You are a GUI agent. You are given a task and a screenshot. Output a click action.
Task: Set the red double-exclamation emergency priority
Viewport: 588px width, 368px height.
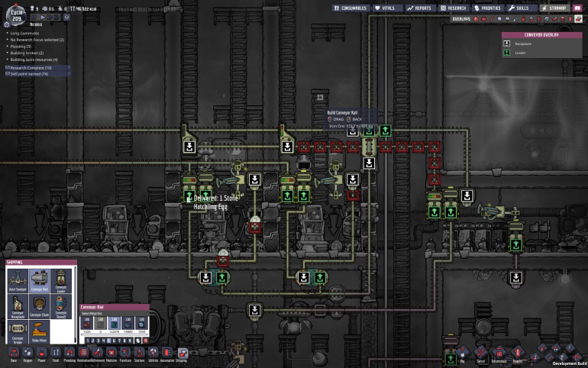[146, 341]
